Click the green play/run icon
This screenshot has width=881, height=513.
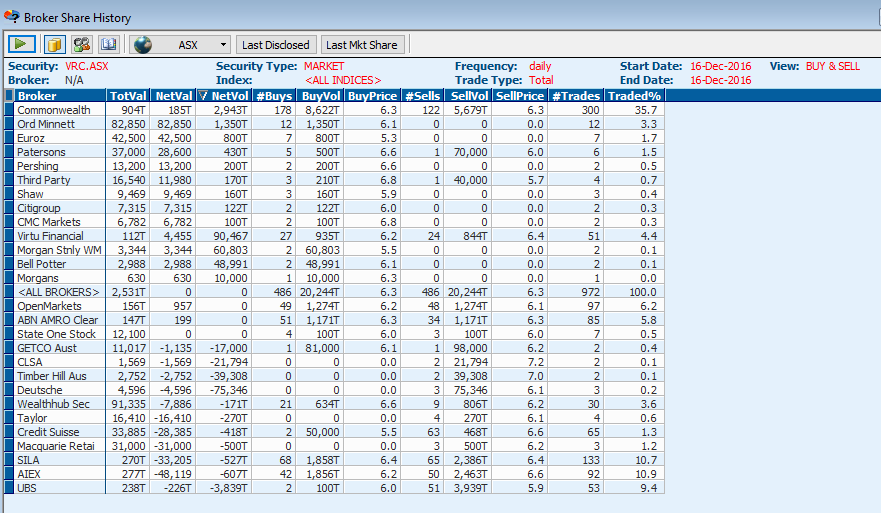pyautogui.click(x=22, y=44)
